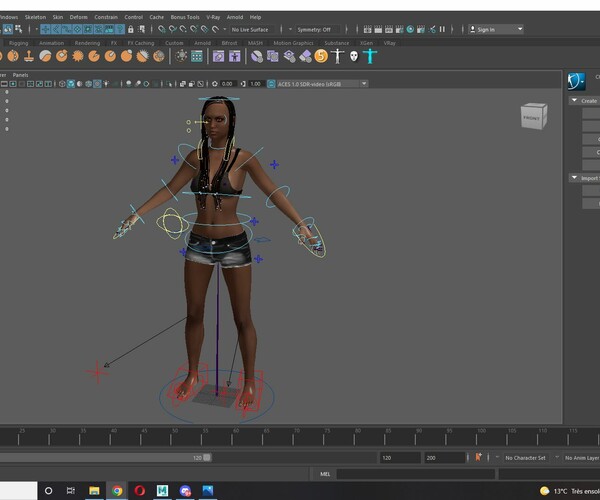Click the pause IPR render icon
Screen dimensions: 600x500
(442, 29)
